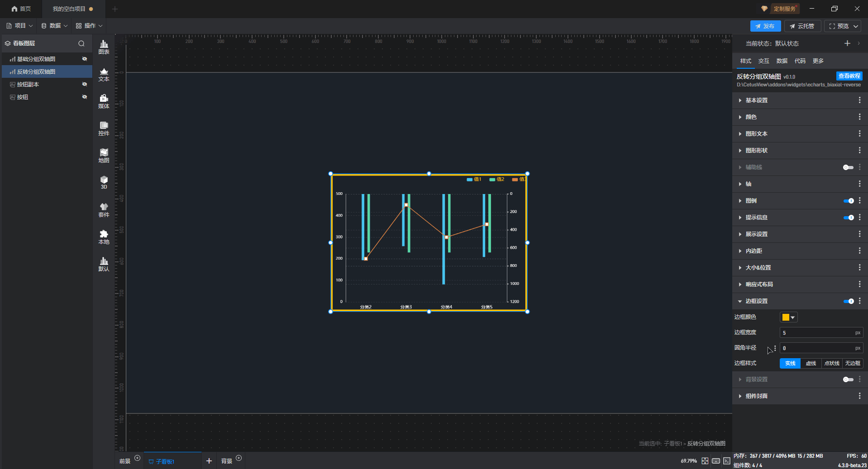The height and width of the screenshot is (469, 868).
Task: Open the 数据 menu in toolbar
Action: pyautogui.click(x=54, y=26)
